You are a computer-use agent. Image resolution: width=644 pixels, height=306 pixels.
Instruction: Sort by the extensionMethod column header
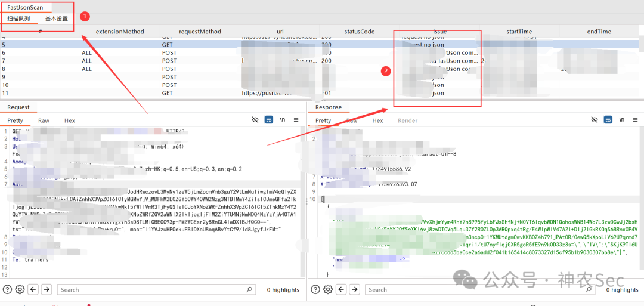(x=120, y=32)
